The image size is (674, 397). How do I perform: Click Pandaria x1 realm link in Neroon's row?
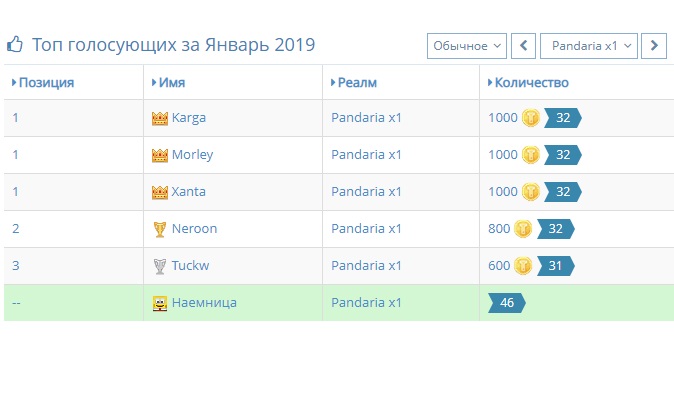point(366,229)
